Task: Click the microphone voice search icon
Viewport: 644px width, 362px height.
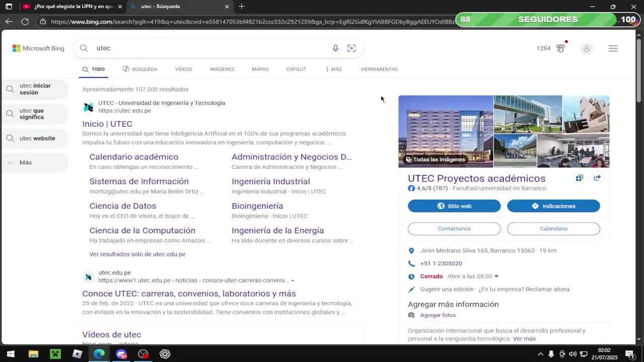Action: (336, 48)
